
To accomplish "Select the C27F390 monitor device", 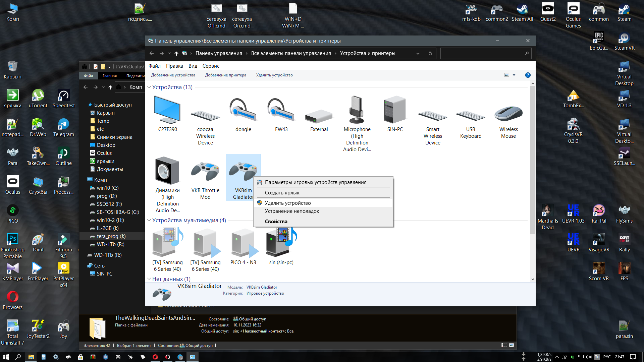I will point(167,114).
